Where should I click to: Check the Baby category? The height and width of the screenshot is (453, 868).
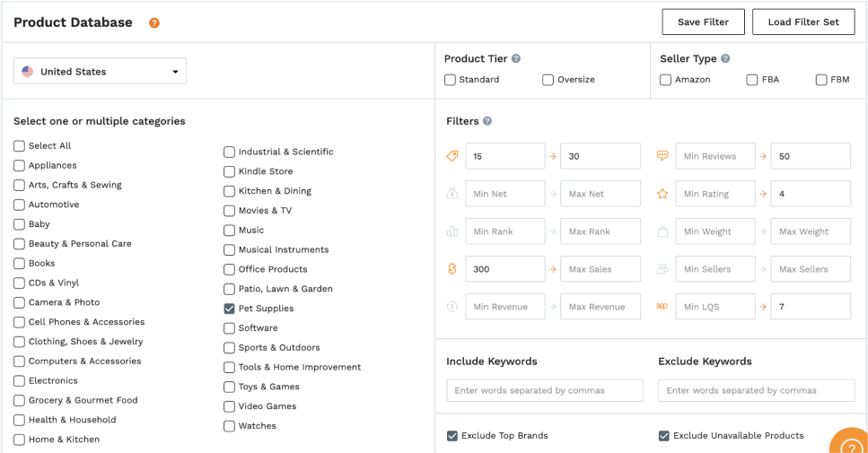20,224
